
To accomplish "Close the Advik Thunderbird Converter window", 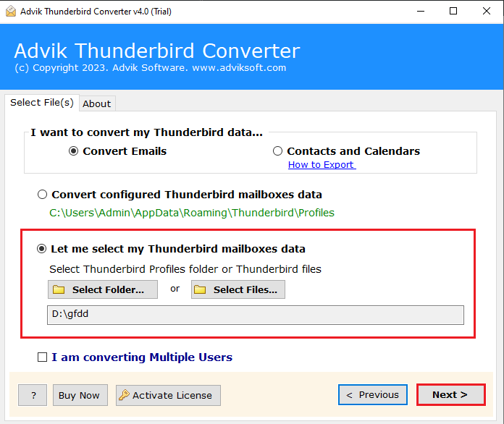I will (487, 12).
